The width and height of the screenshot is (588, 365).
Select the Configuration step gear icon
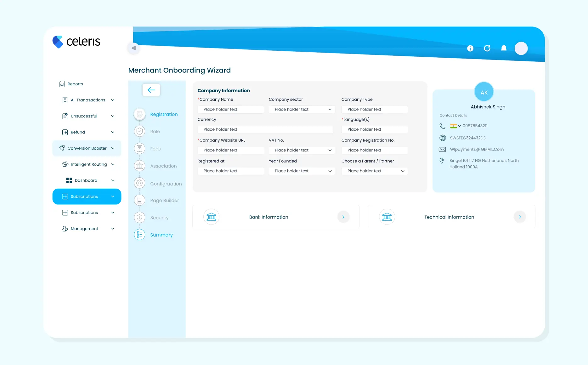[139, 183]
